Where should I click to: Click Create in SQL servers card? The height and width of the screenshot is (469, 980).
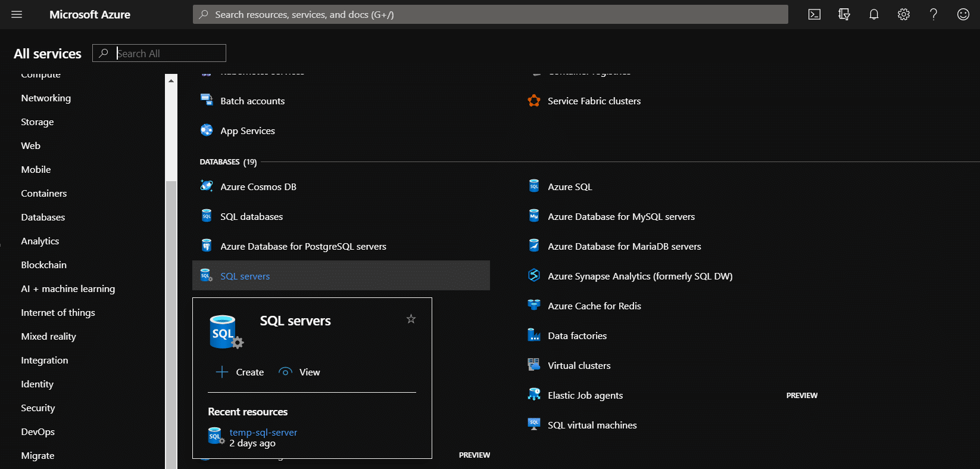tap(240, 372)
